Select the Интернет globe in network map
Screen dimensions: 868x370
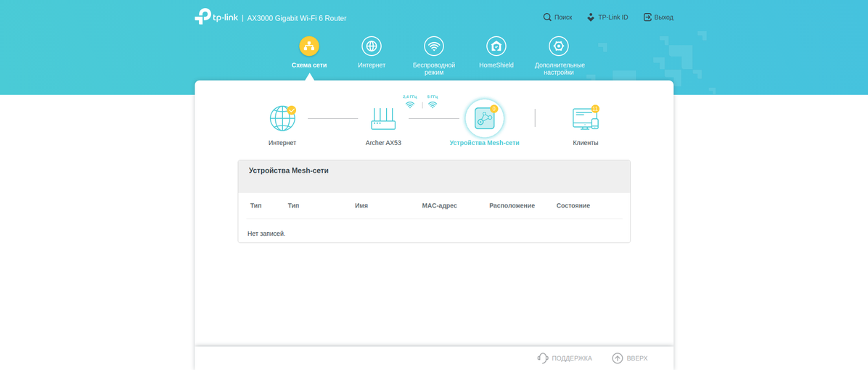coord(282,118)
